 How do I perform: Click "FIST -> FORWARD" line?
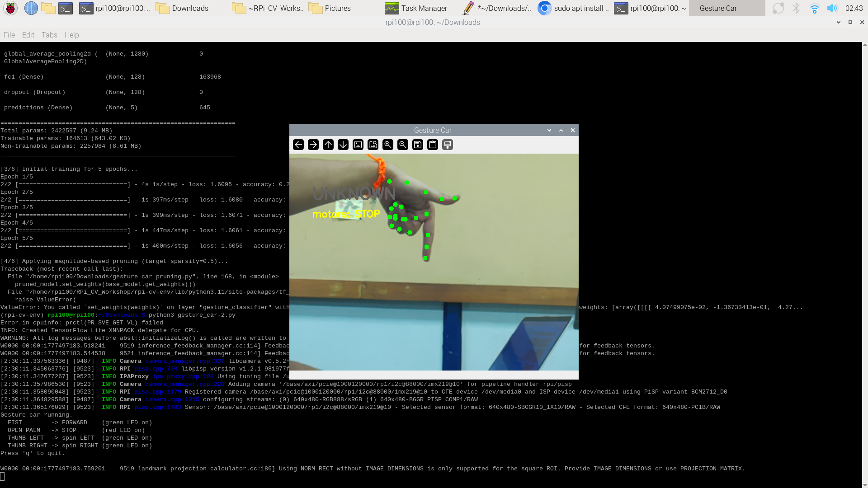click(x=80, y=422)
